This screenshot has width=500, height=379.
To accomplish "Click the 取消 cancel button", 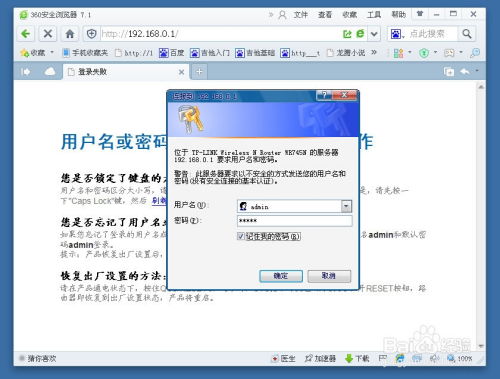I will 329,276.
